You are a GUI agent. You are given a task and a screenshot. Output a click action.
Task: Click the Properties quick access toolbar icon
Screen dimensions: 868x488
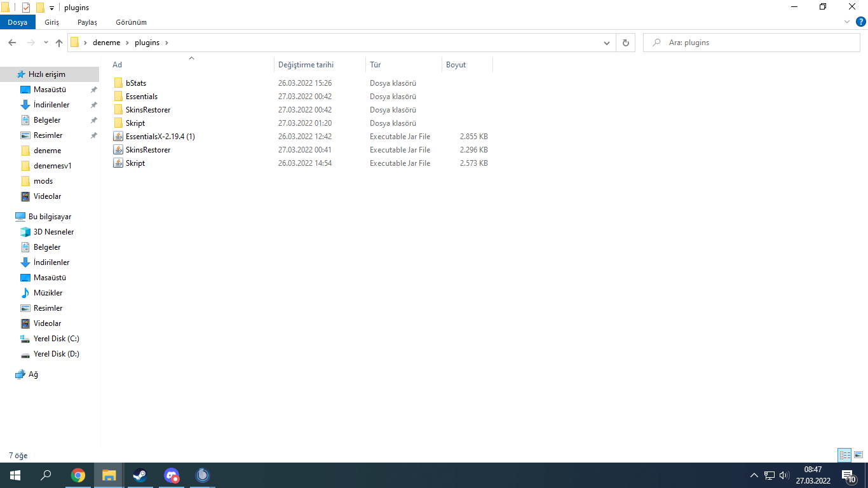pos(26,8)
